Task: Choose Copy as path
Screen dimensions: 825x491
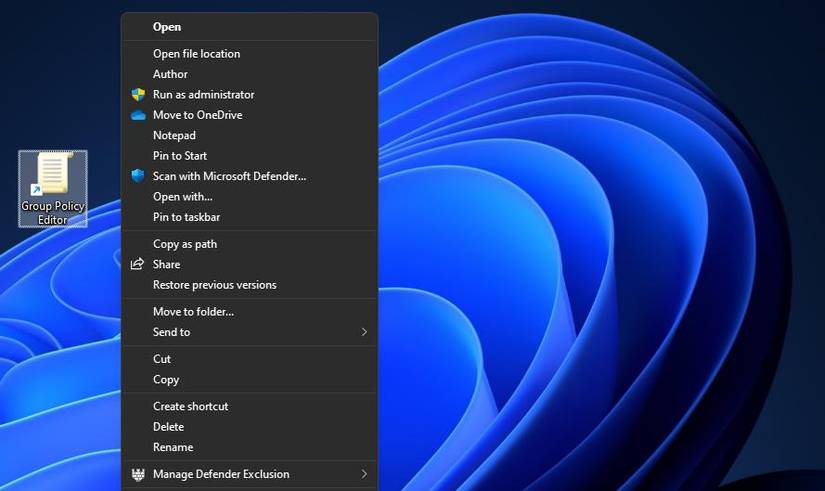Action: coord(185,244)
